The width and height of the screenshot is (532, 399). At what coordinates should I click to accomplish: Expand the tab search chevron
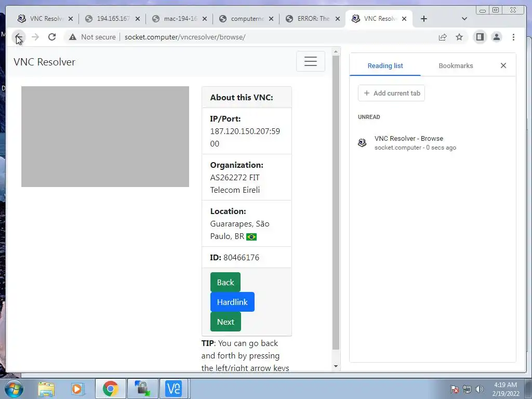tap(464, 19)
